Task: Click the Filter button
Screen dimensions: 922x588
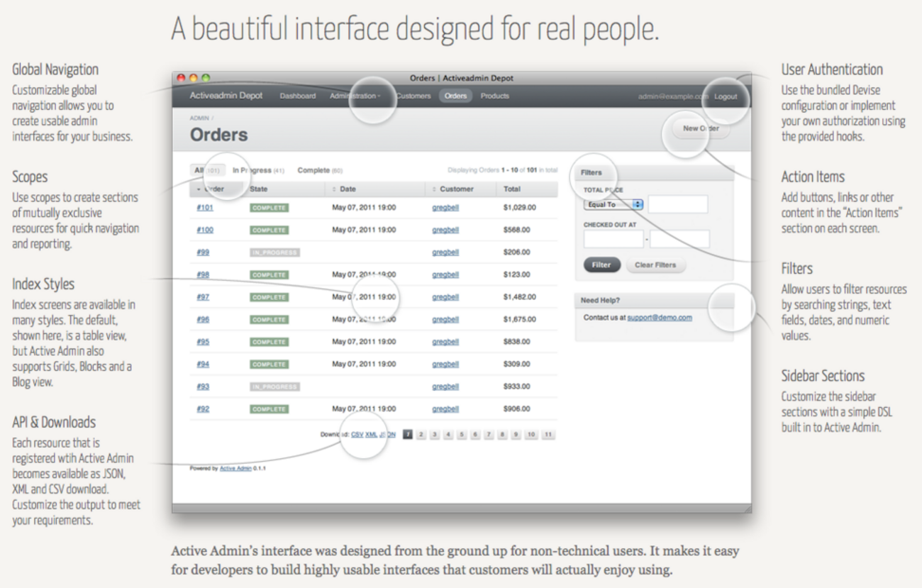Action: [601, 265]
